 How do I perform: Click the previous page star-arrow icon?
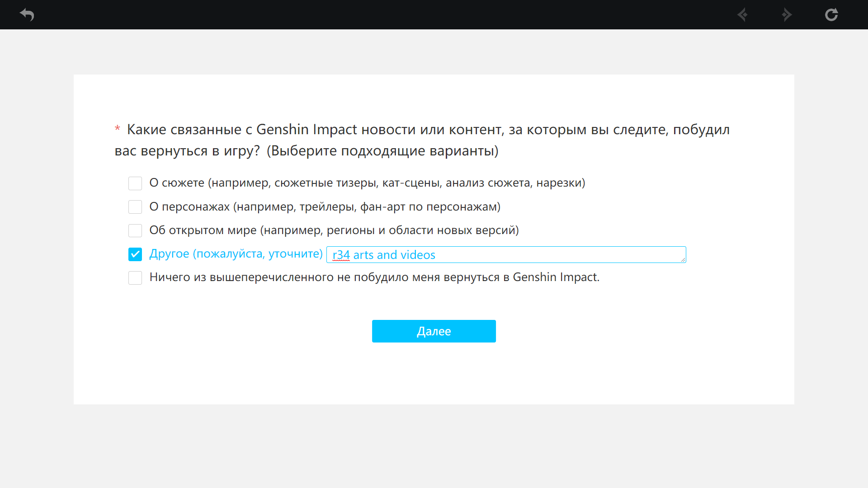(742, 15)
